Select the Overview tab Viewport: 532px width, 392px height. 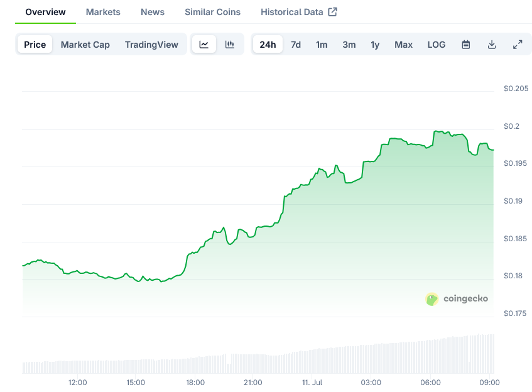tap(45, 12)
